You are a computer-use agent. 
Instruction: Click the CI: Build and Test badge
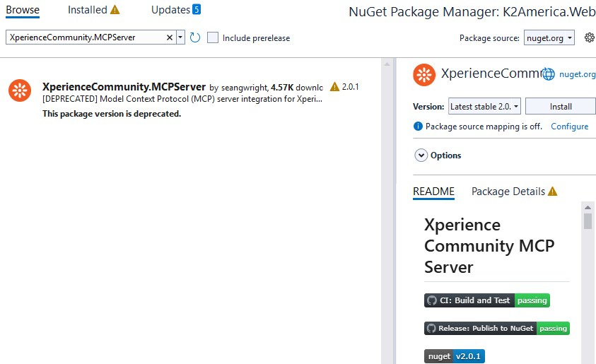[487, 300]
